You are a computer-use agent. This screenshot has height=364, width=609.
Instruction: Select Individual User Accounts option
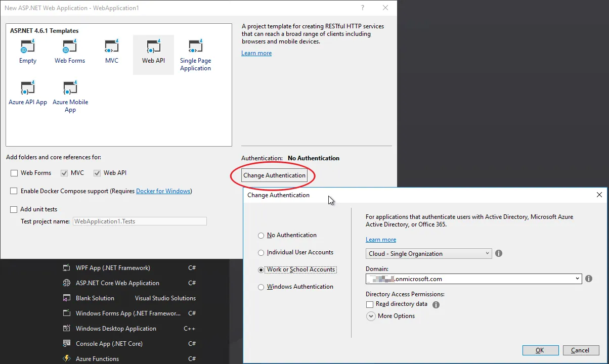click(261, 253)
